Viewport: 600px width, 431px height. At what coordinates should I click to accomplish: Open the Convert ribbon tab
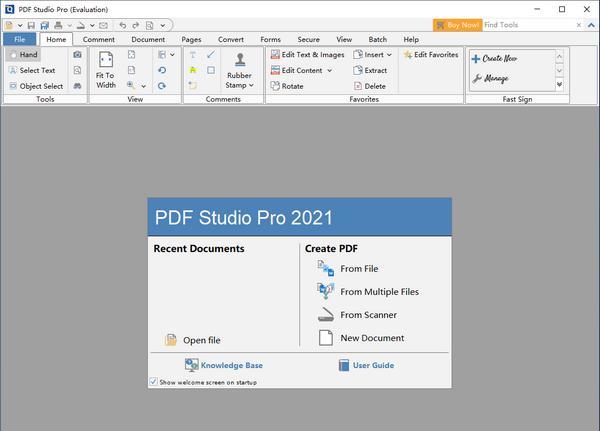[x=231, y=39]
